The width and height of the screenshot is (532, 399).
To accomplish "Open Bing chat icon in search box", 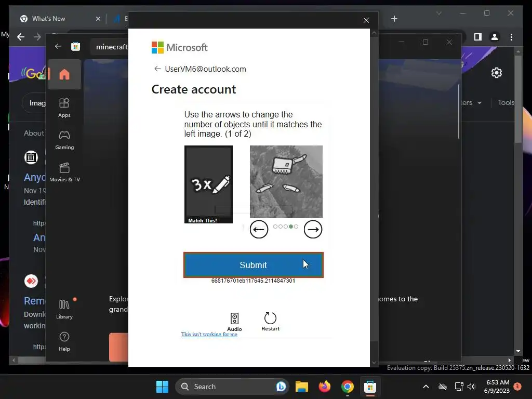I will pos(281,387).
